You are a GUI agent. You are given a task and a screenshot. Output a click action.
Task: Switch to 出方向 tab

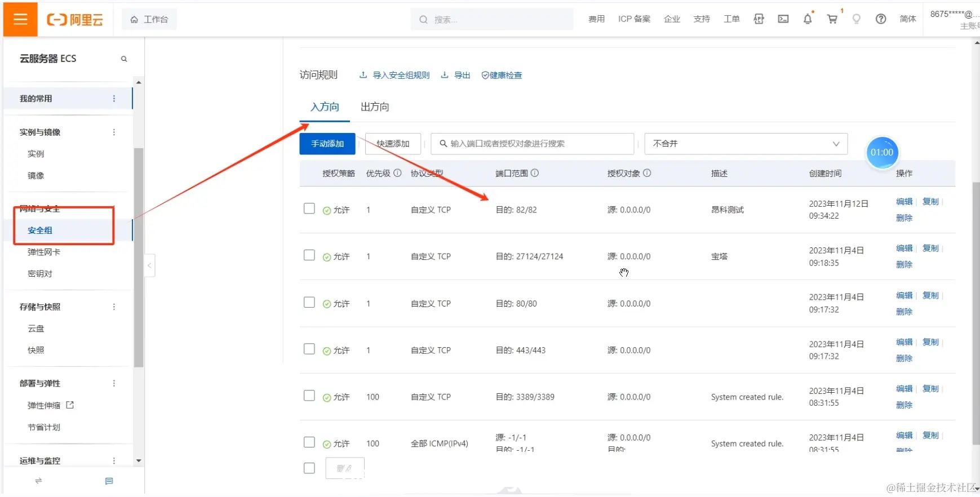pyautogui.click(x=375, y=107)
